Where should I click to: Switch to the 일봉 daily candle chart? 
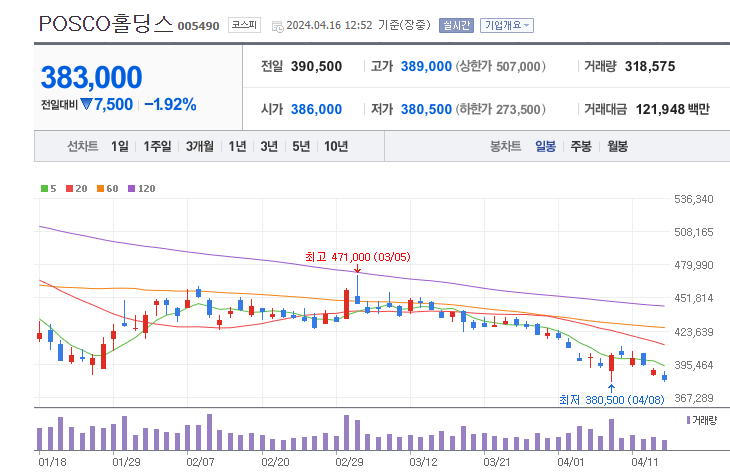pos(546,147)
